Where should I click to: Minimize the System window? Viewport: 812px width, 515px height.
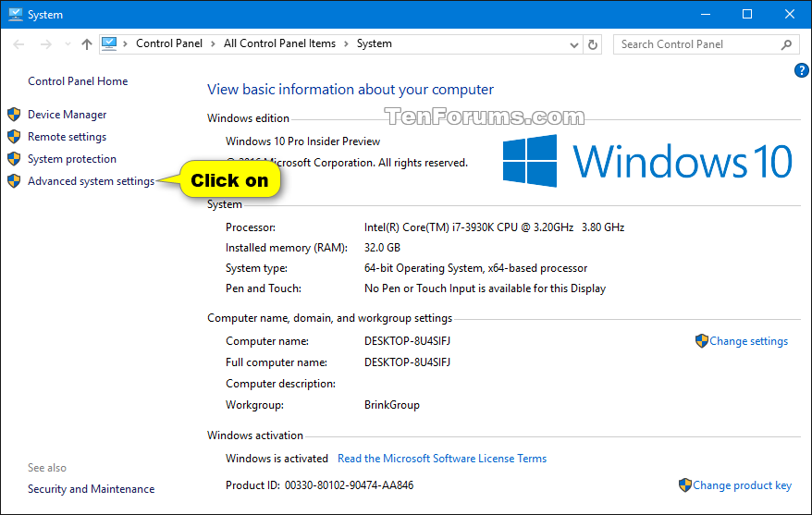tap(706, 14)
